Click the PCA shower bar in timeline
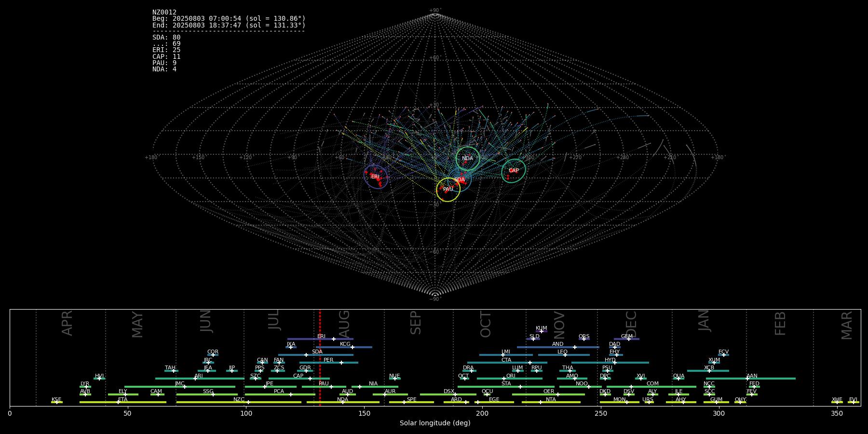Screen dimensions: 868x434 pos(280,394)
